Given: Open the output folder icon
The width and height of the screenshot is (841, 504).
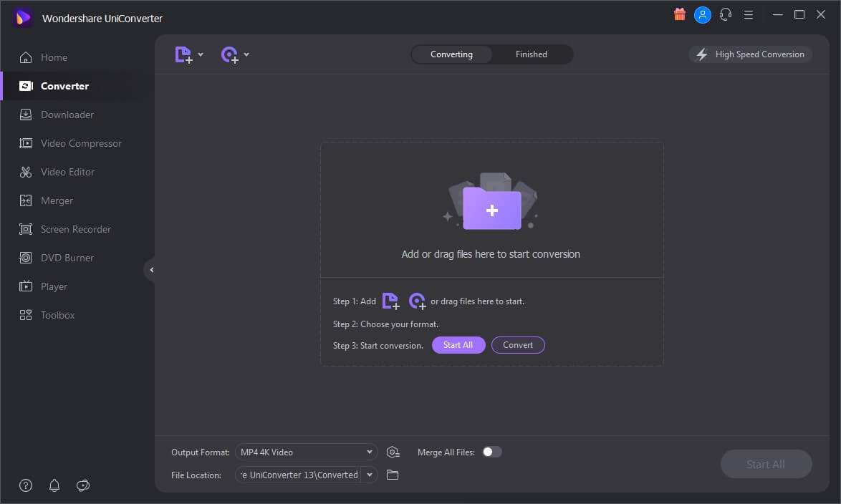Looking at the screenshot, I should coord(393,475).
